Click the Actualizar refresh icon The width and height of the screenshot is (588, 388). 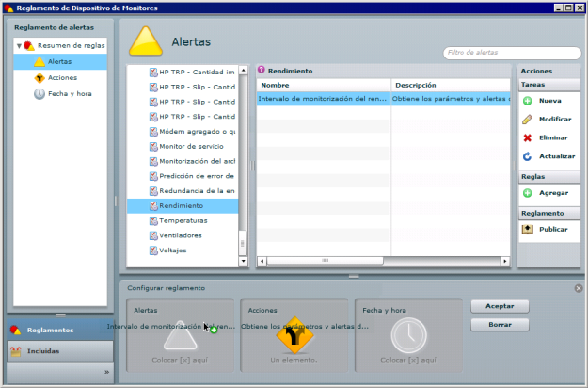(528, 156)
